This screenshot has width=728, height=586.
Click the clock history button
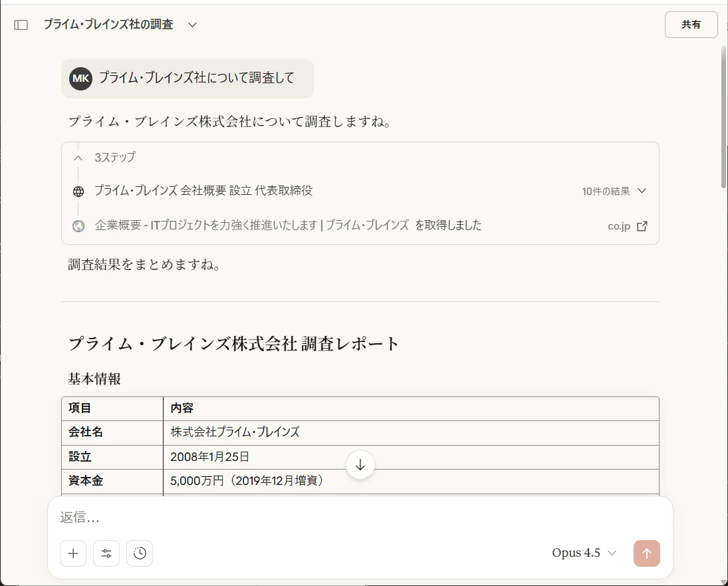pos(140,553)
